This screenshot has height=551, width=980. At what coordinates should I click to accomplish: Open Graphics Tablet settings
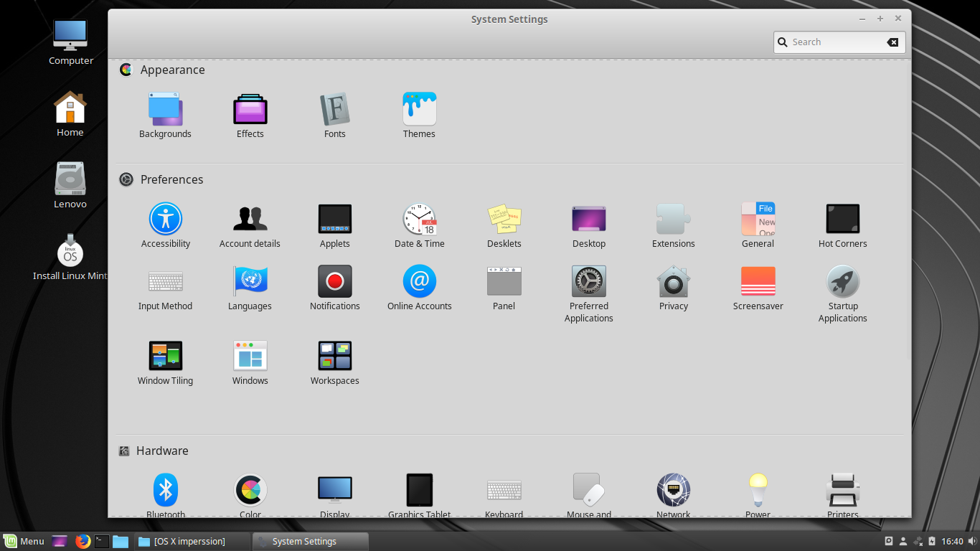[x=420, y=495]
